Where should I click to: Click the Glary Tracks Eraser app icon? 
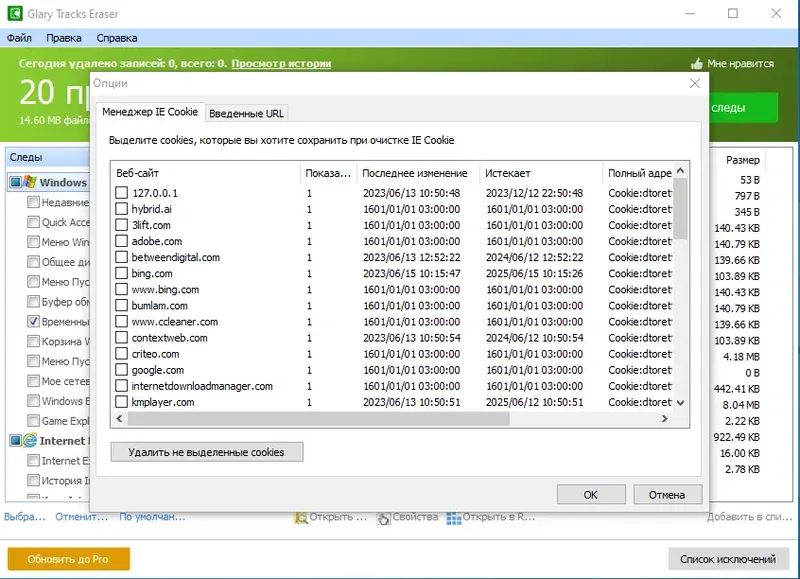[15, 13]
